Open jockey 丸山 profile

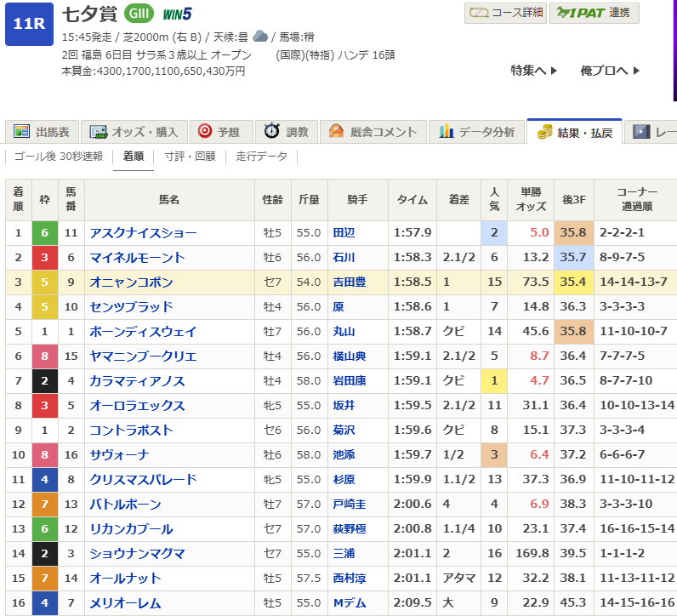point(344,331)
